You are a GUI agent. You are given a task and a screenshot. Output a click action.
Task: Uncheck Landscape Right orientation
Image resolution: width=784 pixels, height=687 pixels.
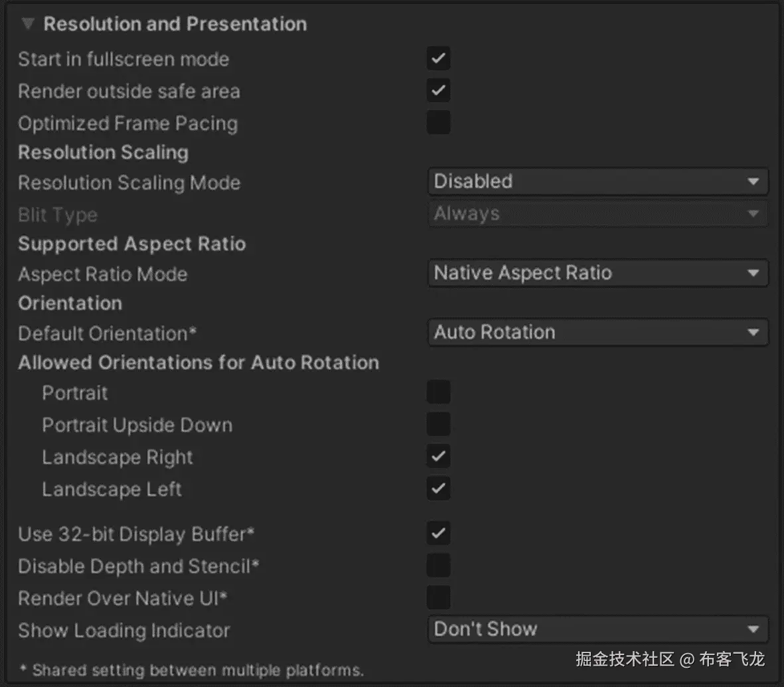(x=438, y=457)
